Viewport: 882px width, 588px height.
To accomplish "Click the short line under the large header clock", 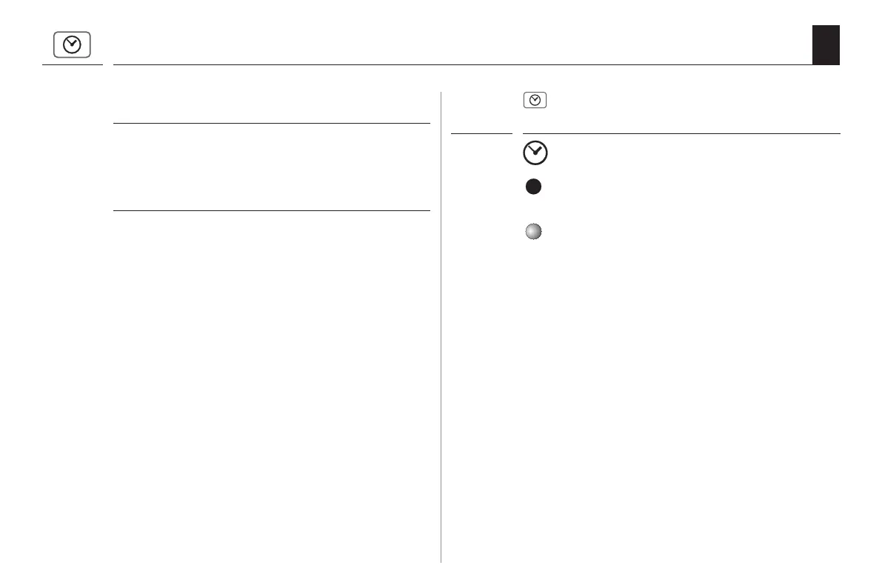I will click(72, 64).
